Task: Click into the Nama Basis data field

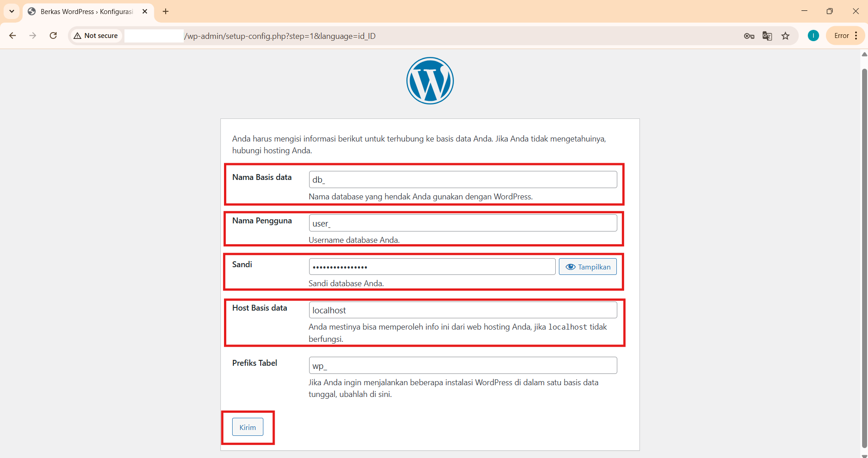Action: (463, 179)
